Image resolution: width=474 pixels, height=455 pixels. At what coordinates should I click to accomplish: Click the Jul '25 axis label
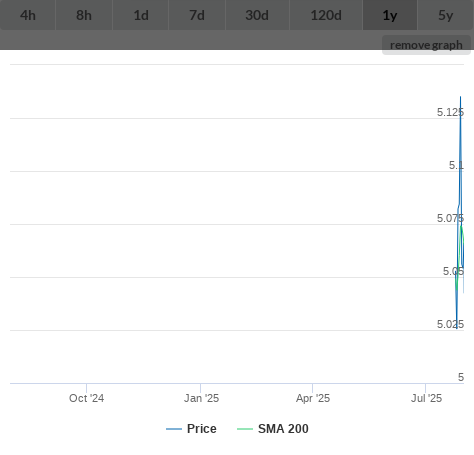[426, 398]
